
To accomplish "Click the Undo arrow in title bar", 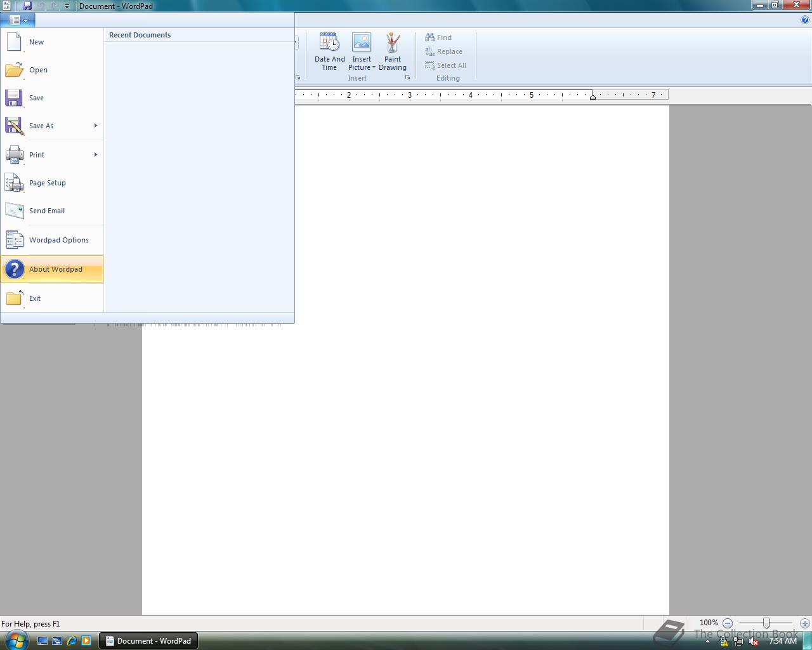I will [41, 6].
